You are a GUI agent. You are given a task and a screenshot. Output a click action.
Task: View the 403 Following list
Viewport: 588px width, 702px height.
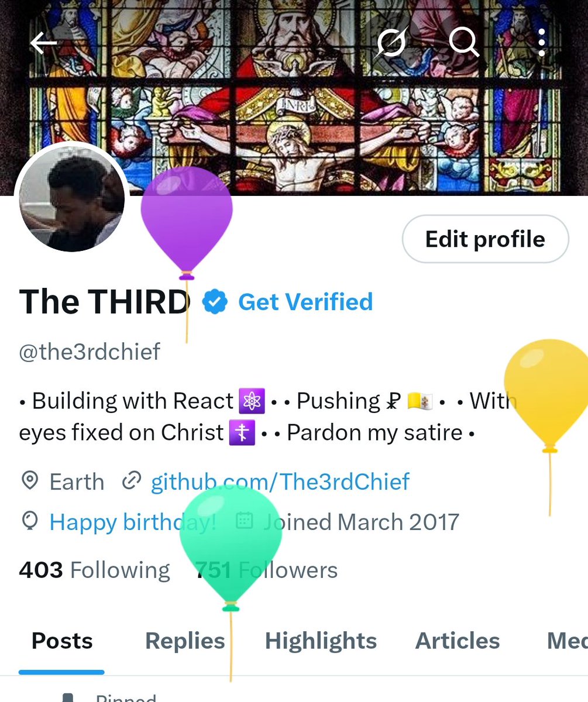coord(95,570)
